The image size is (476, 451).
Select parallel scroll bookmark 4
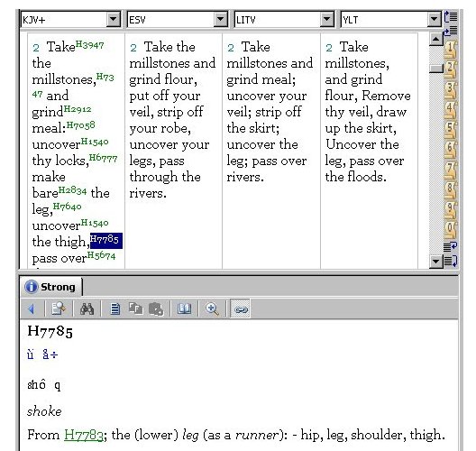click(x=451, y=110)
